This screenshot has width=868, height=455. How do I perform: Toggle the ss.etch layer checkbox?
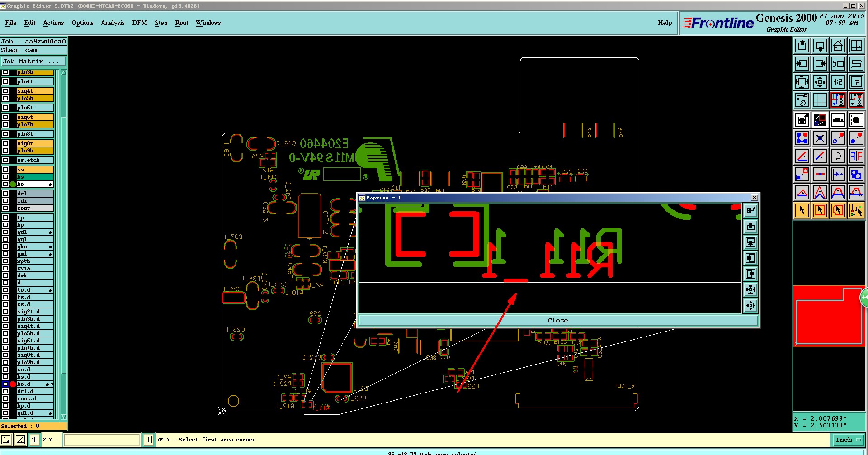5,160
